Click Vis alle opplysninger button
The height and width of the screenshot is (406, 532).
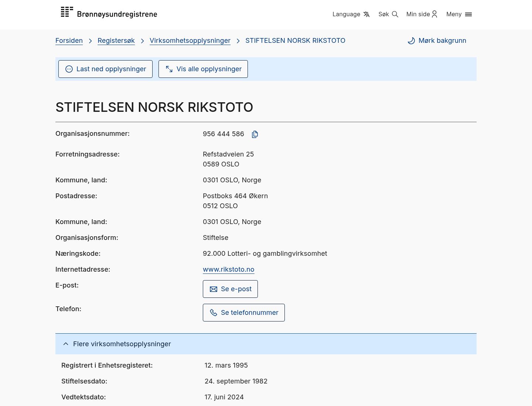click(203, 69)
